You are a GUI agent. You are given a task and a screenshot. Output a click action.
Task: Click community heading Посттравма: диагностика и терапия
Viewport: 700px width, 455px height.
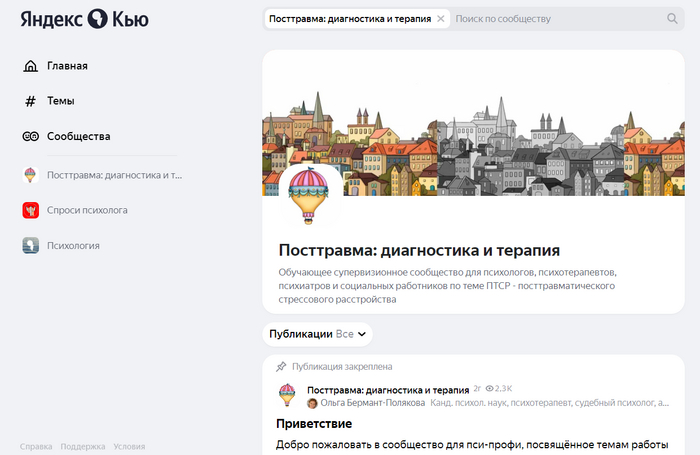click(x=419, y=250)
